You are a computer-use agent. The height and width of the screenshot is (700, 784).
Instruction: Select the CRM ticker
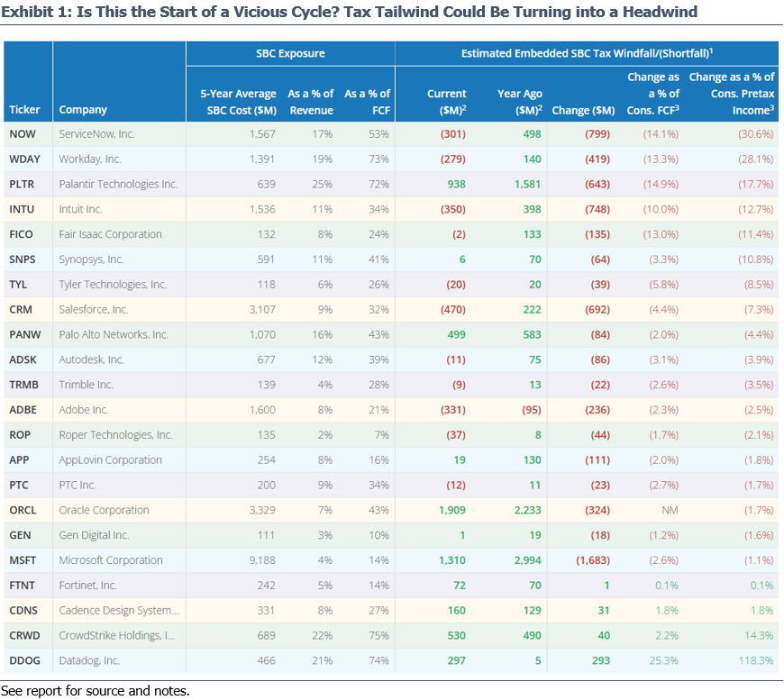[21, 310]
